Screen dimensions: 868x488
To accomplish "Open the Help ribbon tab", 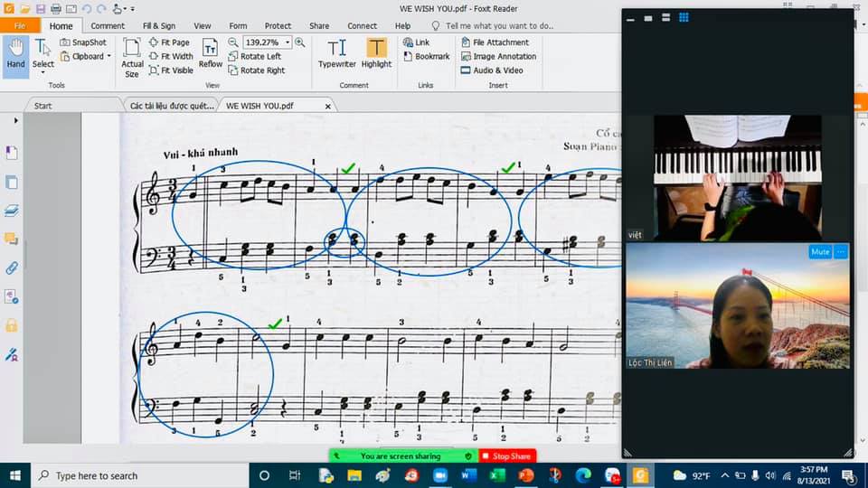I will (402, 25).
